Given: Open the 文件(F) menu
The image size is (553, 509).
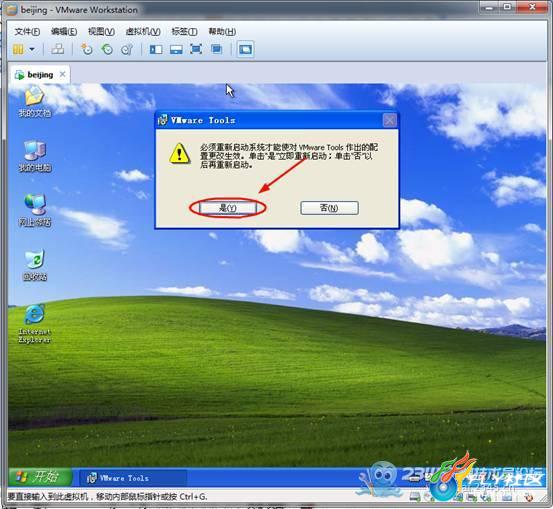Looking at the screenshot, I should coord(27,32).
